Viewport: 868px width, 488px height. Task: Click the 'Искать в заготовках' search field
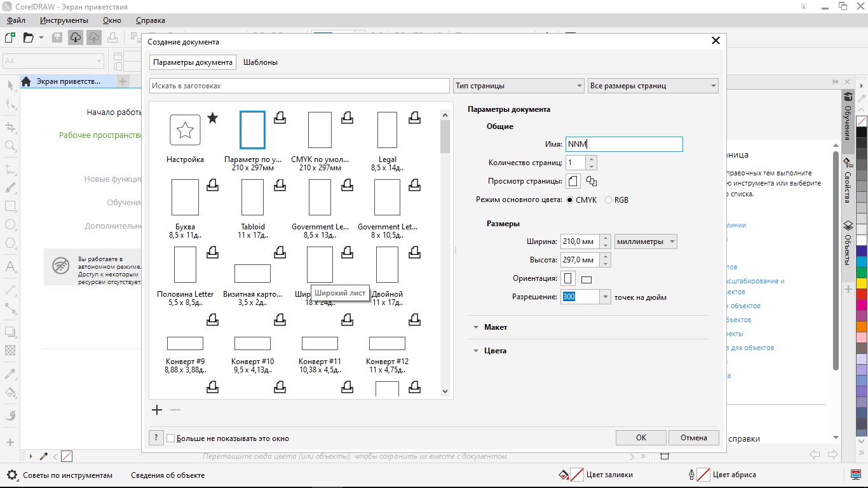click(x=299, y=86)
